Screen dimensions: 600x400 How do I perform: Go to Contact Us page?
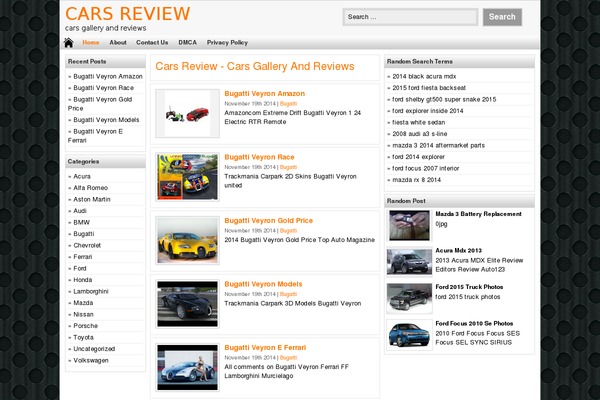(152, 42)
